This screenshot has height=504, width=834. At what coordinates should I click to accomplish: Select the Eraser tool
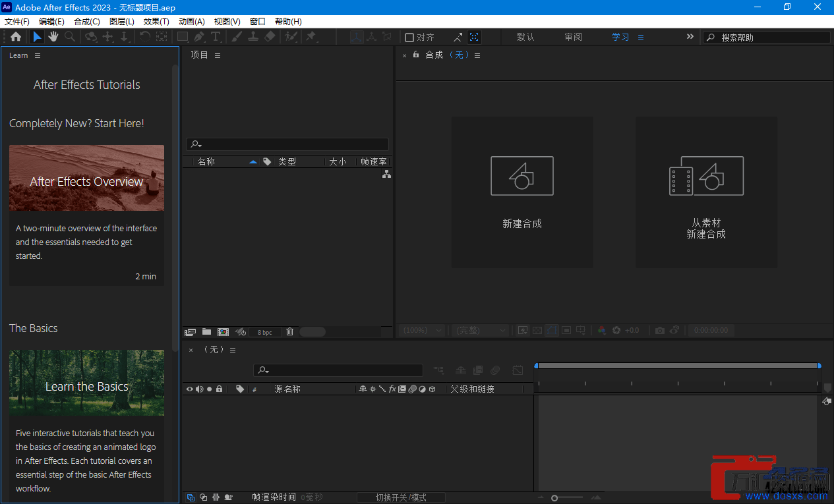[269, 37]
